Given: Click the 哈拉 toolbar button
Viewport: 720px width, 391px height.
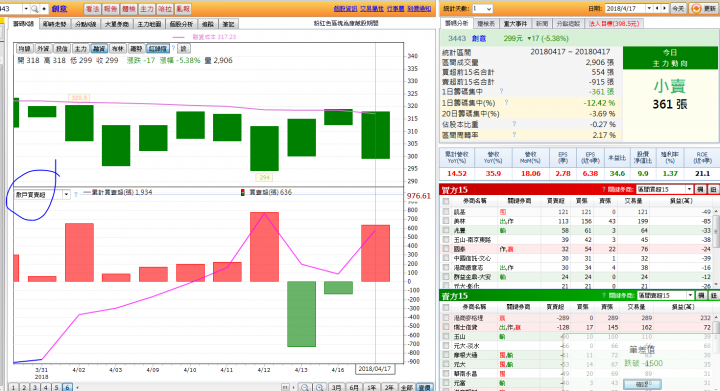Looking at the screenshot, I should pyautogui.click(x=165, y=9).
